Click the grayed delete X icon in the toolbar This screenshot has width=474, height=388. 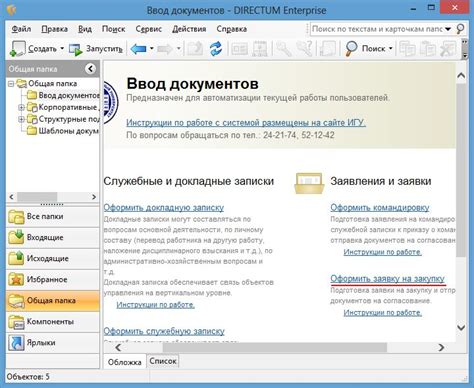point(448,49)
